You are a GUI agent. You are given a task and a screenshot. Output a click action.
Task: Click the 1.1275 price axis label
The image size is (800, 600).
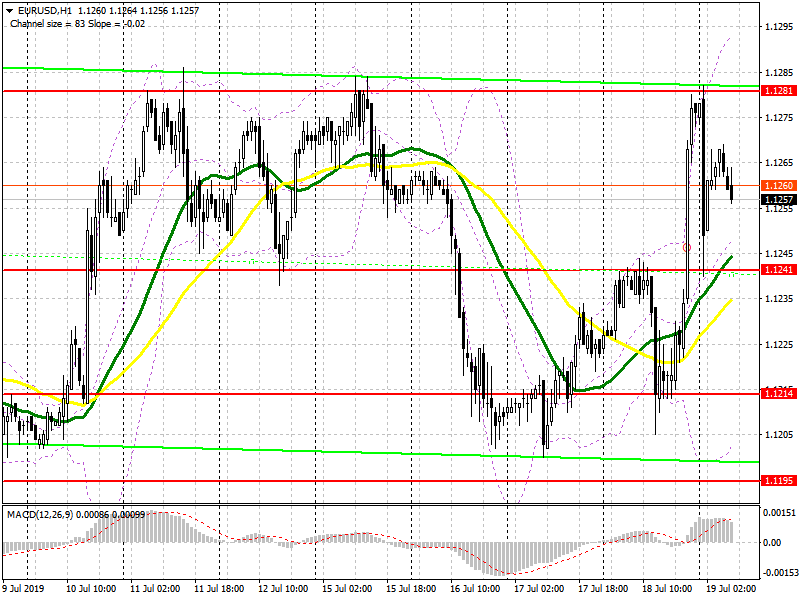[779, 118]
